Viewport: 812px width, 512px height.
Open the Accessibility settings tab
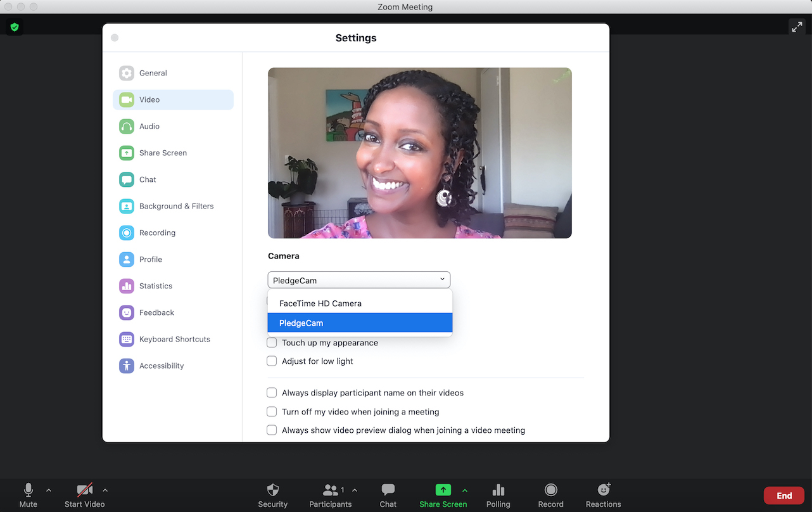pyautogui.click(x=162, y=366)
